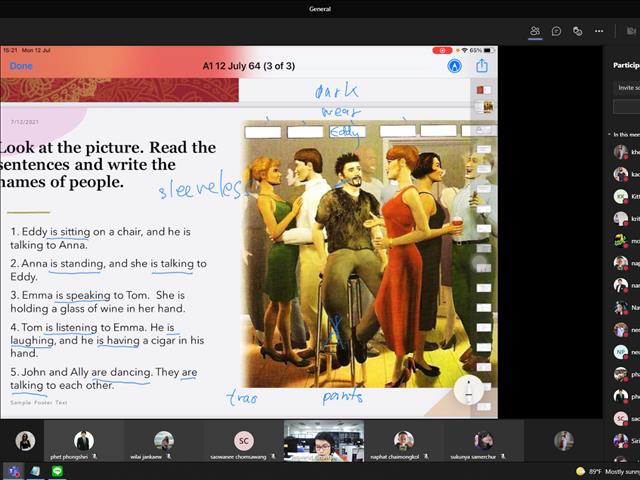Screen dimensions: 640x480
Task: Click the document title A1 12 July 64
Action: tap(249, 66)
